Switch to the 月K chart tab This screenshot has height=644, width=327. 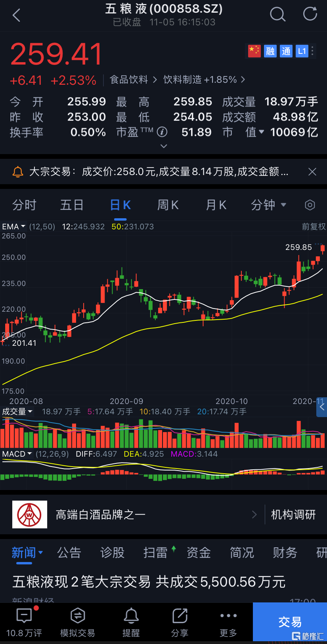coord(216,205)
